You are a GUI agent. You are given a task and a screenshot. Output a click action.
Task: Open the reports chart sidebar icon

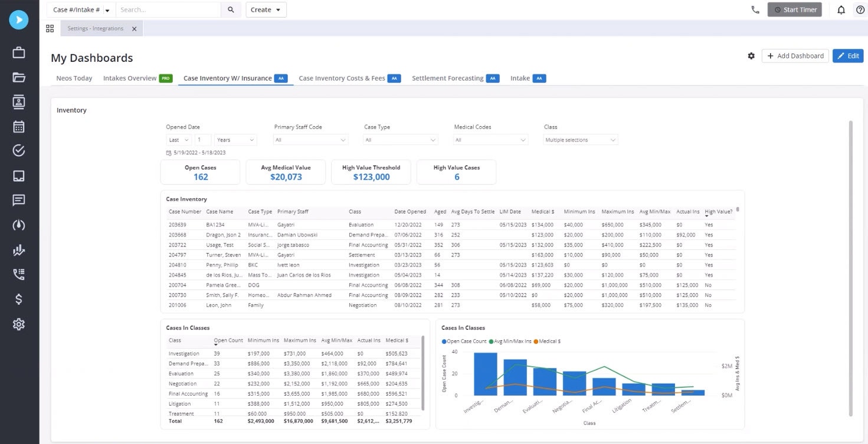tap(19, 250)
